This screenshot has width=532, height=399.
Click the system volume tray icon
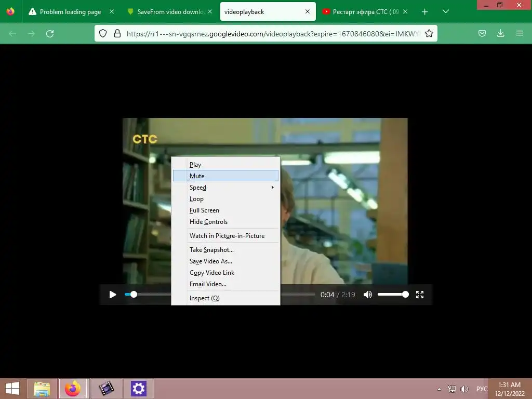(464, 389)
